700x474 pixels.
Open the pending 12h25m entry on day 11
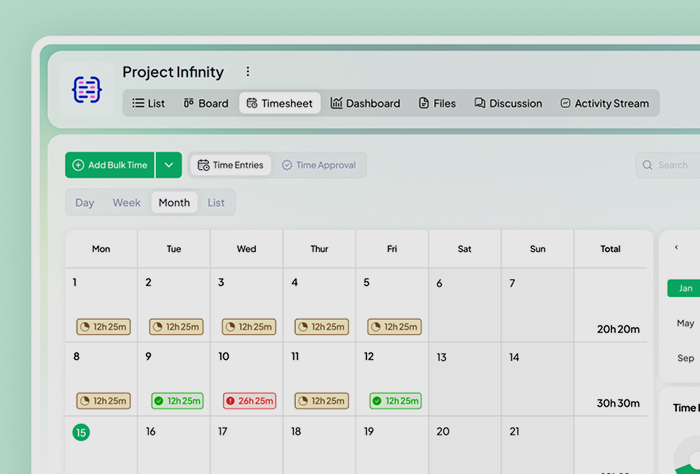(321, 401)
